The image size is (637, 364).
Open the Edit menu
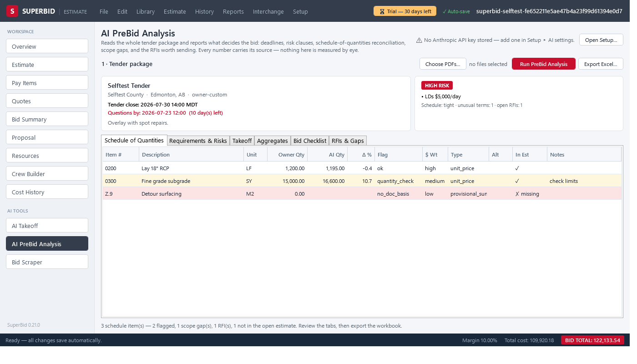(x=122, y=11)
